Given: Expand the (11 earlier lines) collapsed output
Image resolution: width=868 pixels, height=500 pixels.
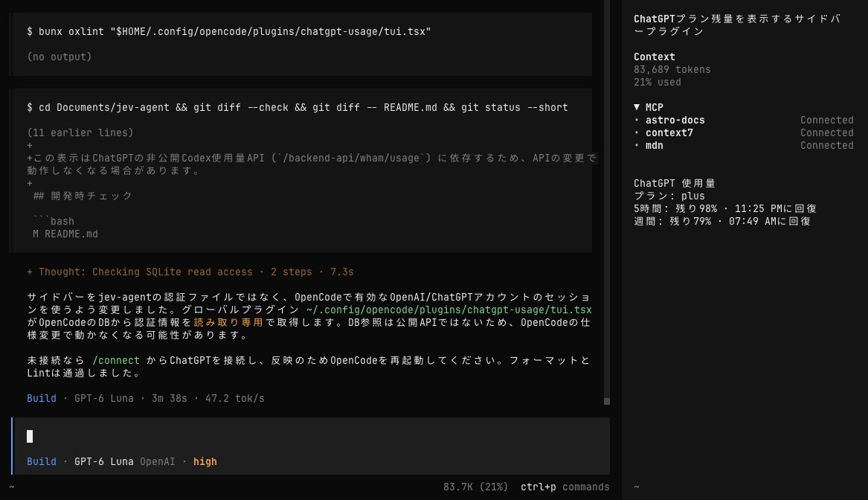Looking at the screenshot, I should coord(80,133).
